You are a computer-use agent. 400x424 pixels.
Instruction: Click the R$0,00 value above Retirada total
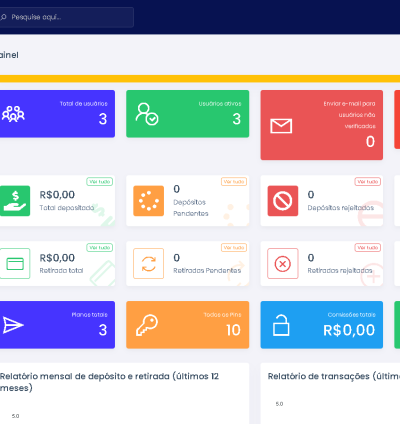[x=57, y=258]
